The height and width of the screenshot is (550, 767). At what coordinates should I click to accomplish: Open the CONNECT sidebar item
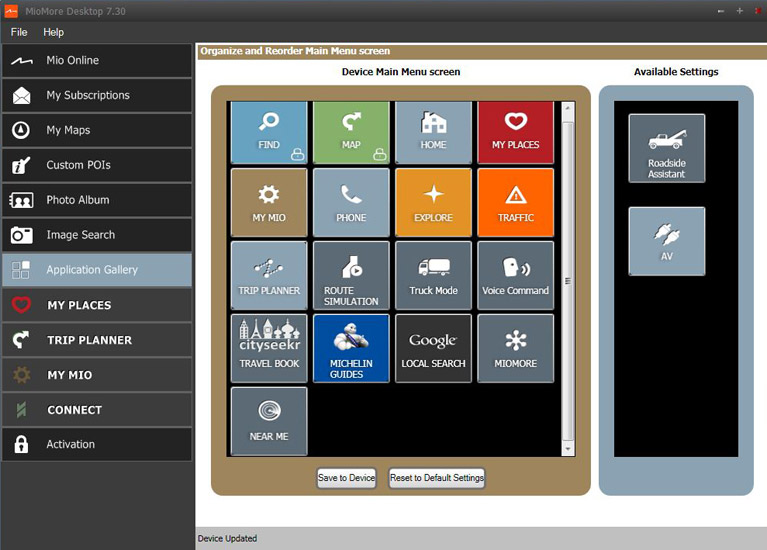97,410
